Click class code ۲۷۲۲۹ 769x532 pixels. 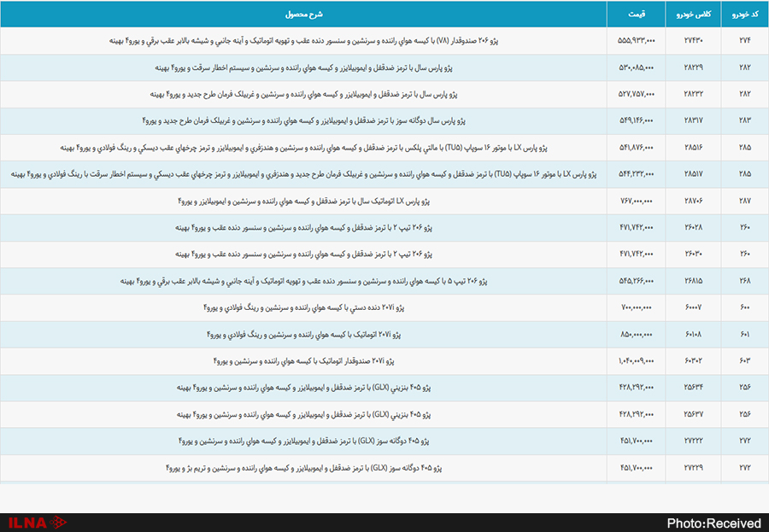coord(694,468)
